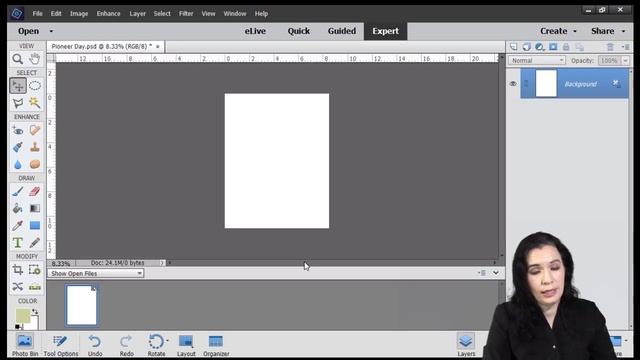
Task: Switch to the eLive tab
Action: (255, 31)
